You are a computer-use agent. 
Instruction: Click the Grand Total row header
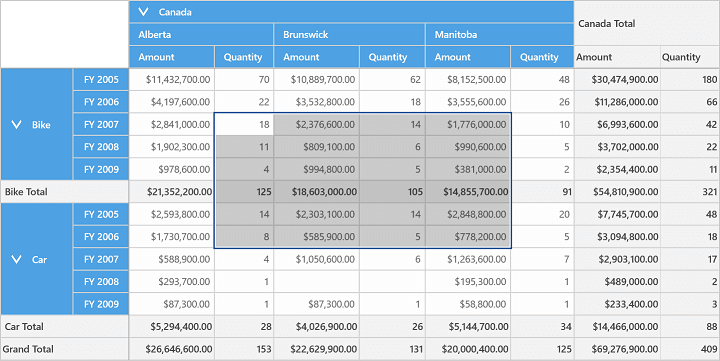65,350
